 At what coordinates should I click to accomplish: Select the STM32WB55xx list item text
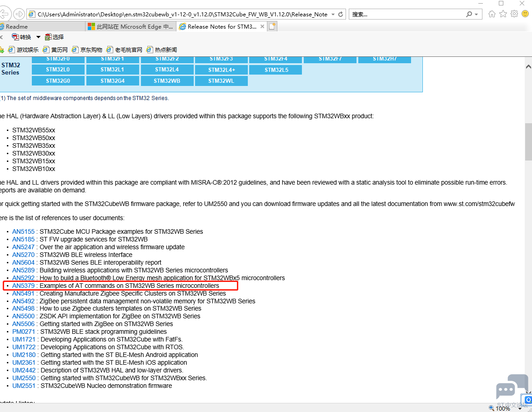(x=34, y=131)
